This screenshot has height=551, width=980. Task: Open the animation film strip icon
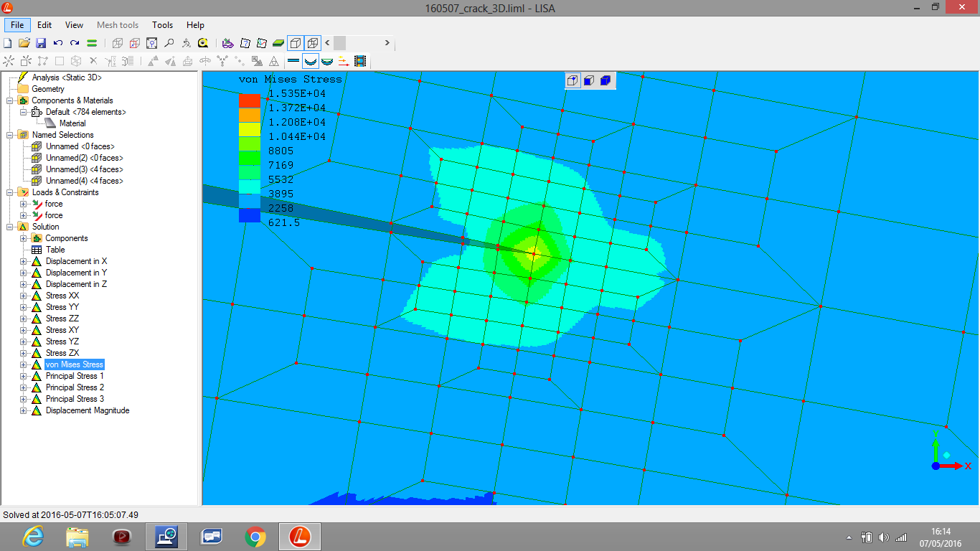(x=359, y=61)
